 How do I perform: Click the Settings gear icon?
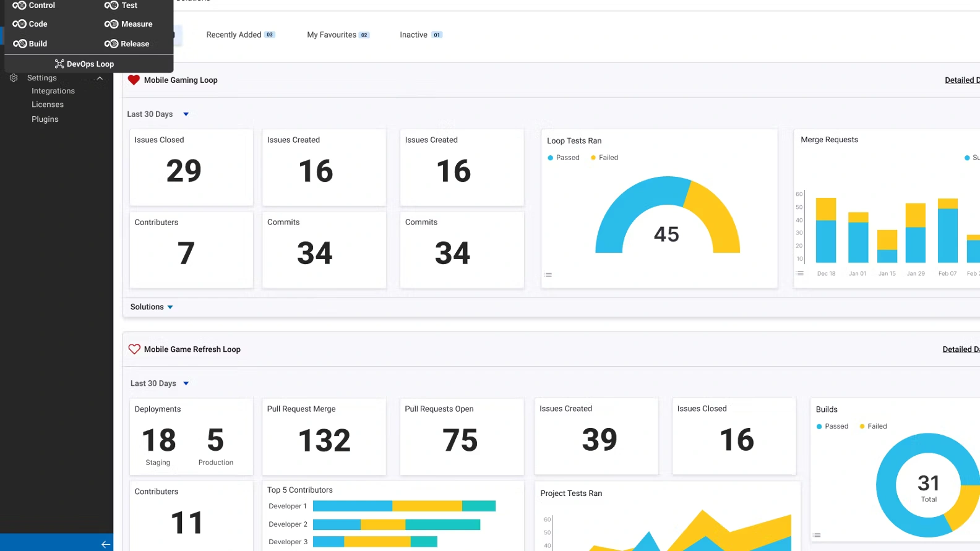click(14, 78)
